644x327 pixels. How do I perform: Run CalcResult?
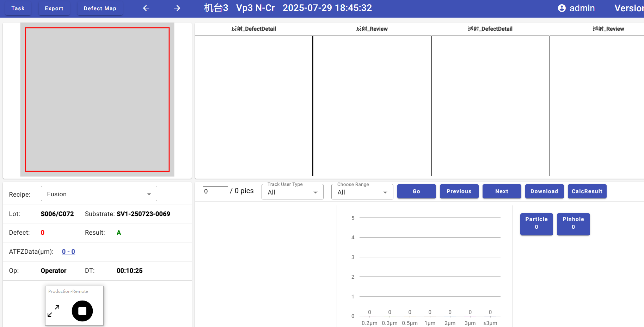point(587,191)
